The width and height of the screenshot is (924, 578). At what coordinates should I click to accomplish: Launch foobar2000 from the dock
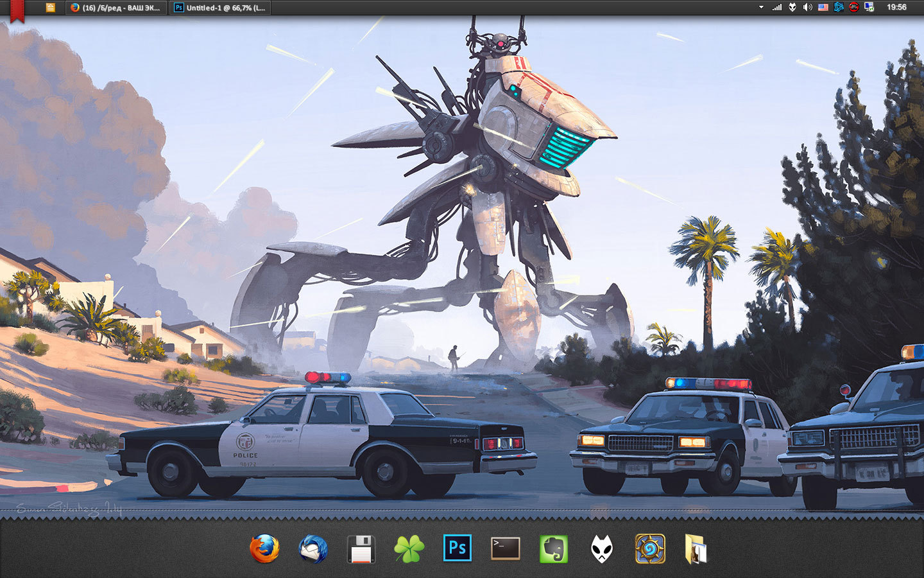point(601,549)
